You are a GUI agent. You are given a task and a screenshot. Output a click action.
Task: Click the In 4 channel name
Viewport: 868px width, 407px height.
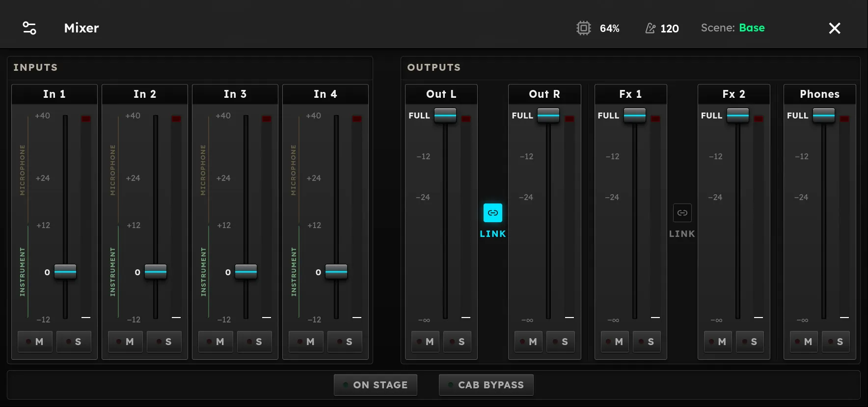[x=325, y=94]
